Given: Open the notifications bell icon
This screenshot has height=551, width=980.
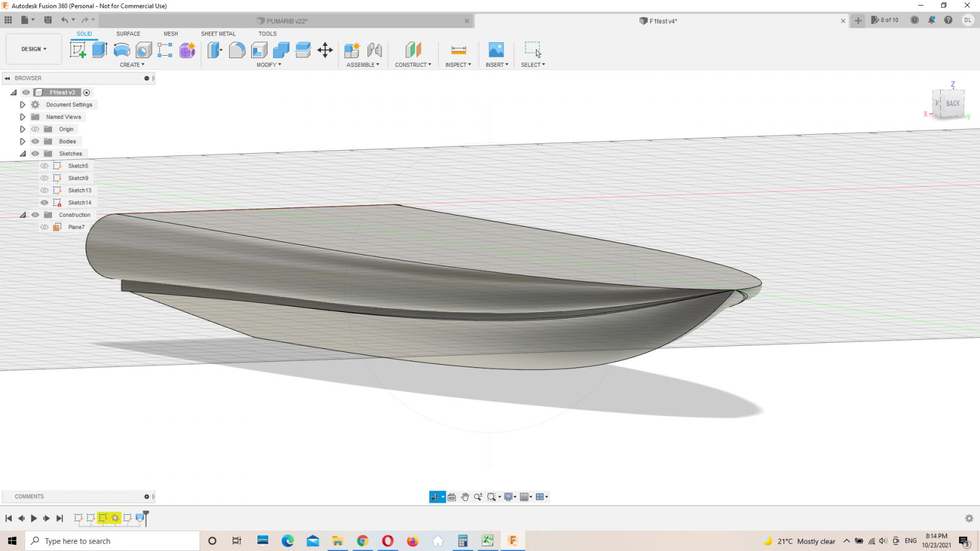Looking at the screenshot, I should (x=932, y=20).
